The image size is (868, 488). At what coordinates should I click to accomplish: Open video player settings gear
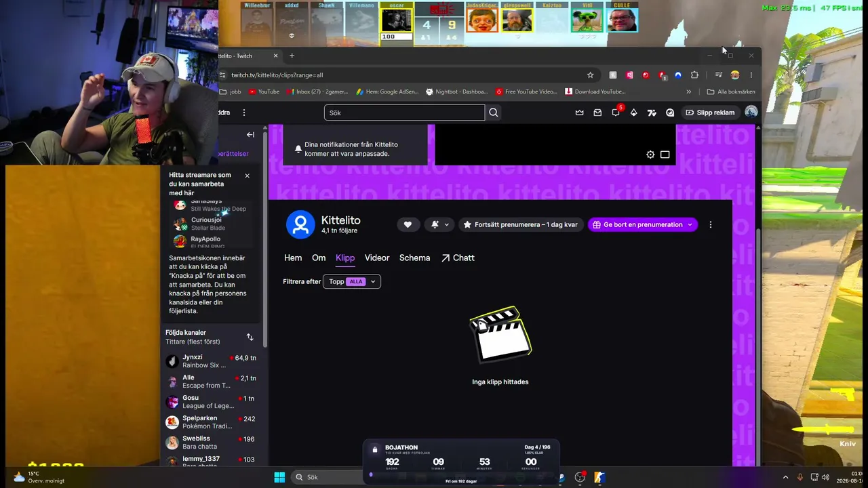(650, 155)
